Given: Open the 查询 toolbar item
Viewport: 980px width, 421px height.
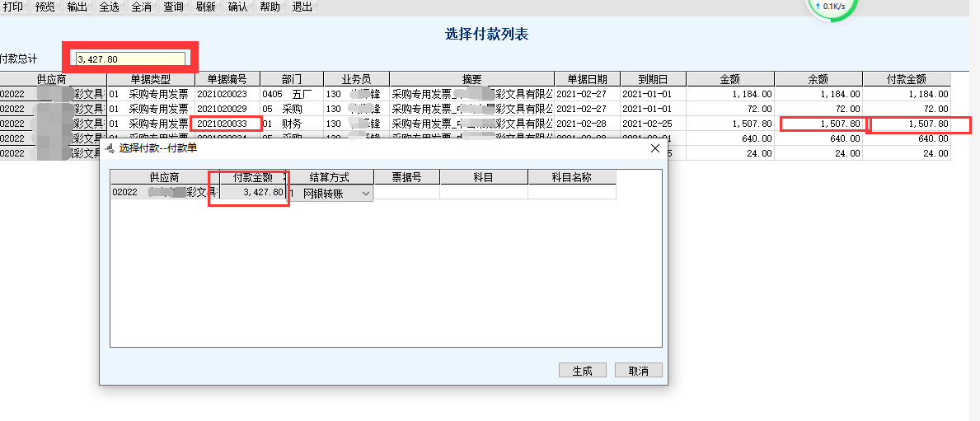Looking at the screenshot, I should [x=174, y=7].
